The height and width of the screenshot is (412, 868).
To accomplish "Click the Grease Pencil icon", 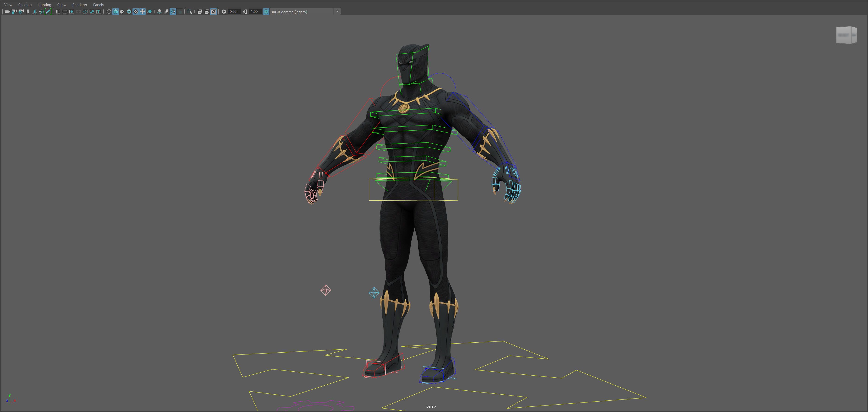I will 48,11.
